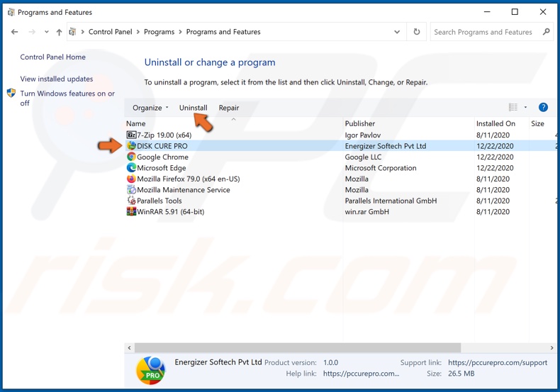The width and height of the screenshot is (560, 392).
Task: Click win.rar GmbH publisher cell
Action: pos(366,212)
